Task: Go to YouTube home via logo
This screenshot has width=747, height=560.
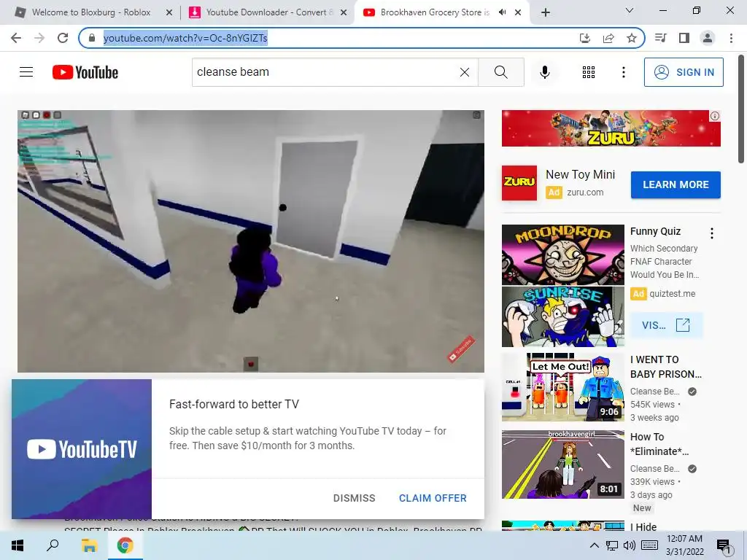Action: [85, 72]
